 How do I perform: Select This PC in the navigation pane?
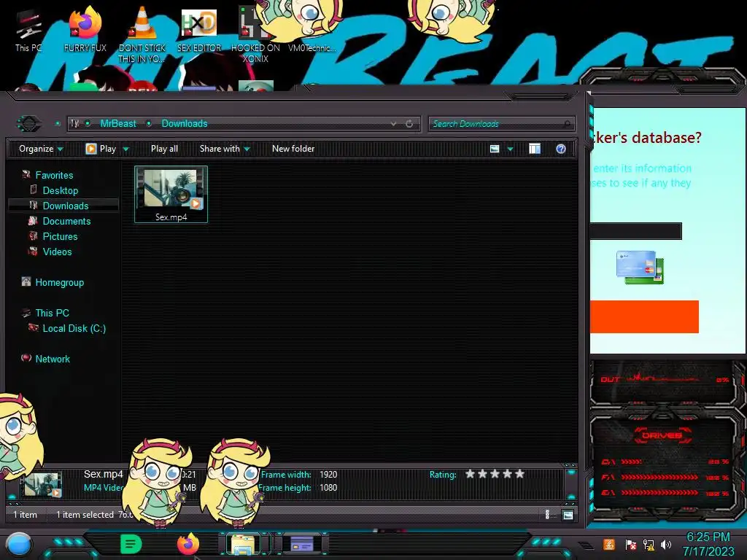click(52, 313)
